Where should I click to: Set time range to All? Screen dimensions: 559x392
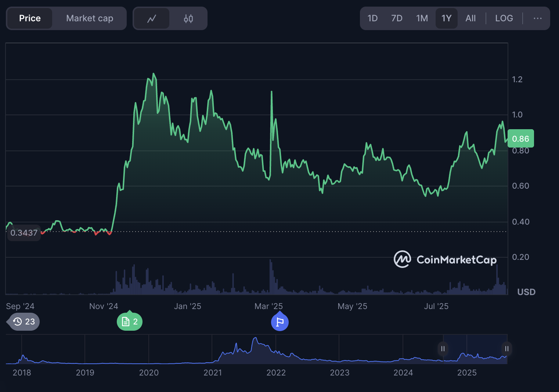click(x=470, y=18)
